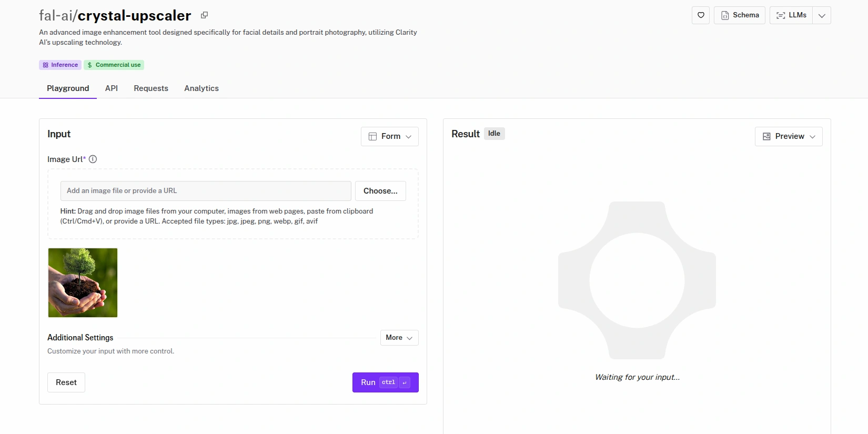
Task: Open the Schema document button
Action: point(739,15)
